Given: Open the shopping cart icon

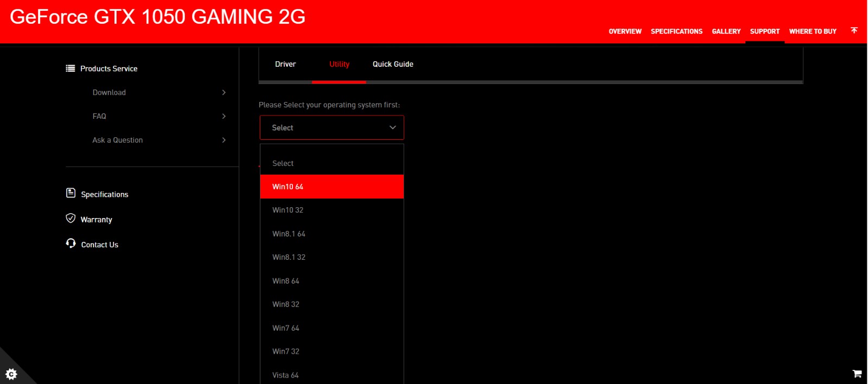Looking at the screenshot, I should (857, 374).
